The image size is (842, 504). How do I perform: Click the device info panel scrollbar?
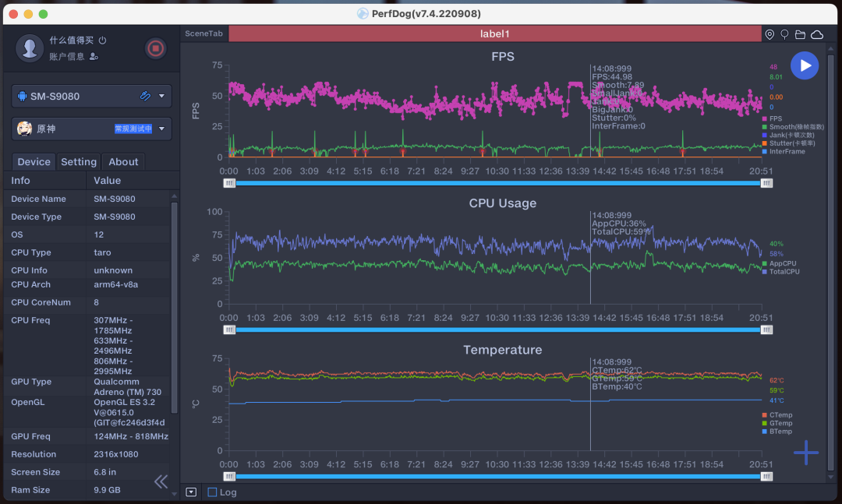[174, 307]
